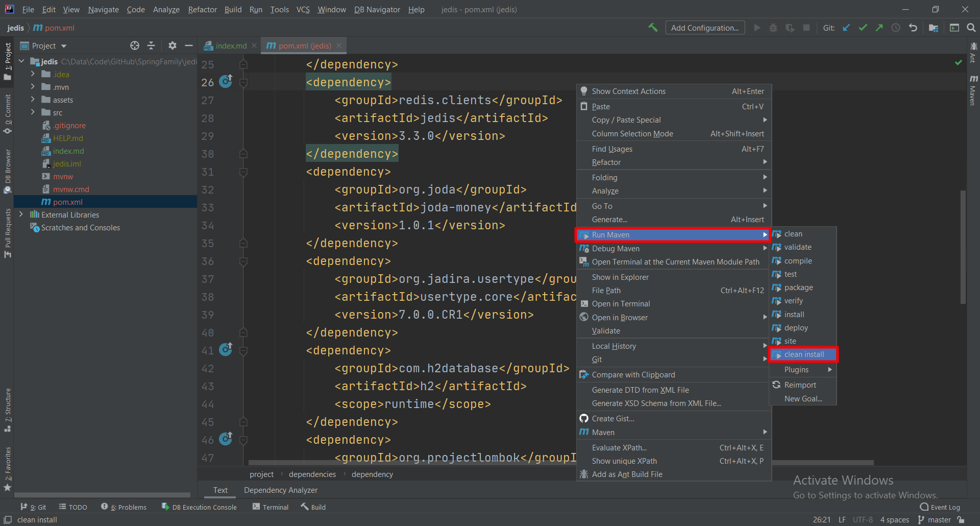Click the Git update project arrow icon
This screenshot has height=526, width=980.
tap(846, 28)
